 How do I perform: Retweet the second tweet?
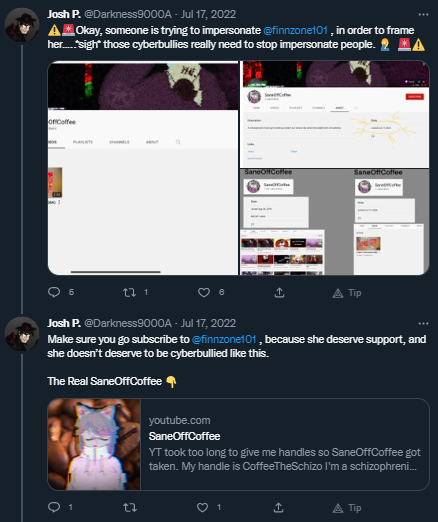[x=129, y=507]
